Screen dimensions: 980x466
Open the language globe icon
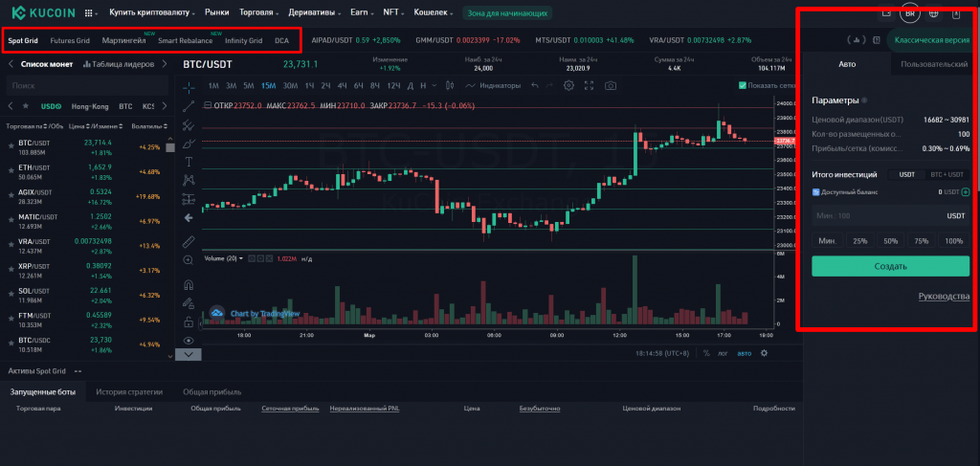pyautogui.click(x=933, y=13)
